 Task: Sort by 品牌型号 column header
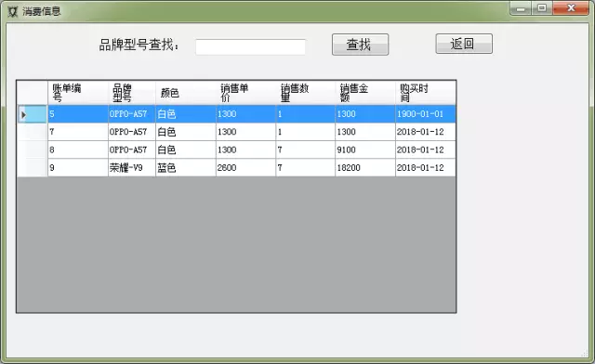132,93
